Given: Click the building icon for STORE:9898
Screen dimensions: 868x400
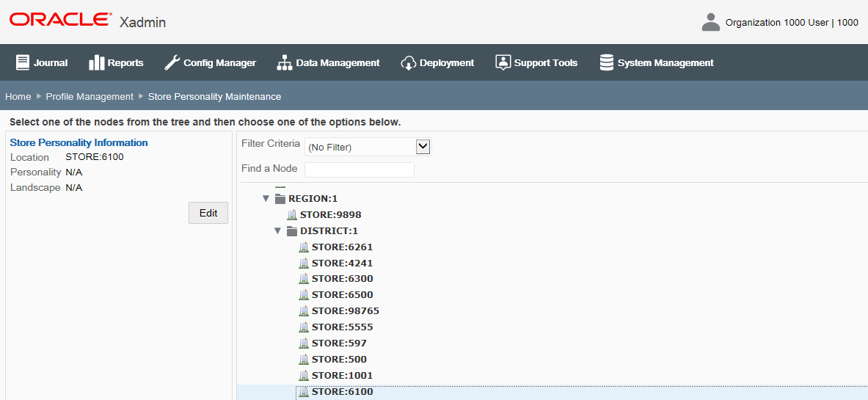Looking at the screenshot, I should pos(292,215).
